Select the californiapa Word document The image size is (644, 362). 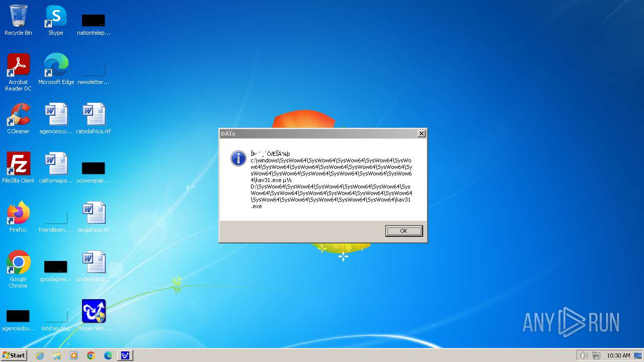point(56,168)
